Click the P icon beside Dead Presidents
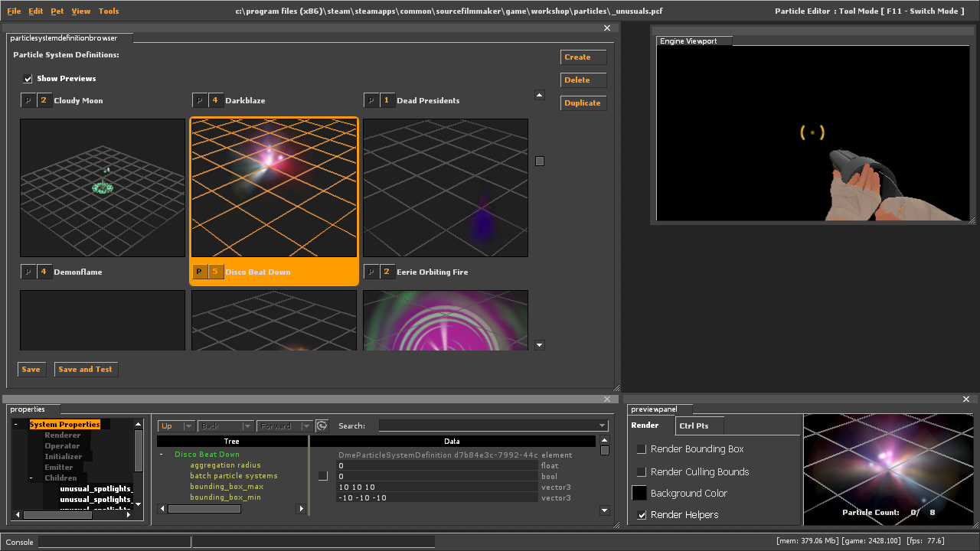Image resolution: width=980 pixels, height=551 pixels. coord(371,100)
